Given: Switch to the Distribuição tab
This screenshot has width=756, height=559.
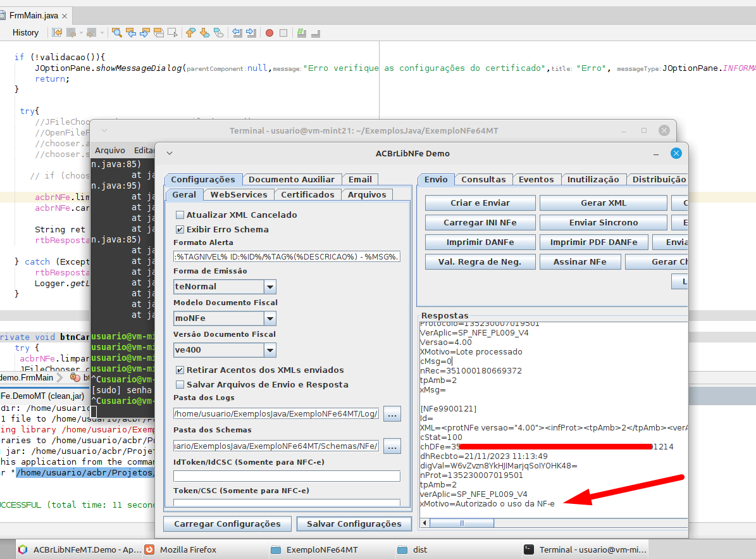Looking at the screenshot, I should [x=659, y=179].
